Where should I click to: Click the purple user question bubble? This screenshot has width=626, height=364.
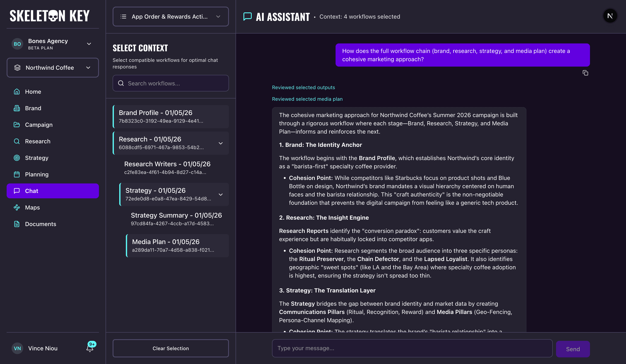point(462,55)
